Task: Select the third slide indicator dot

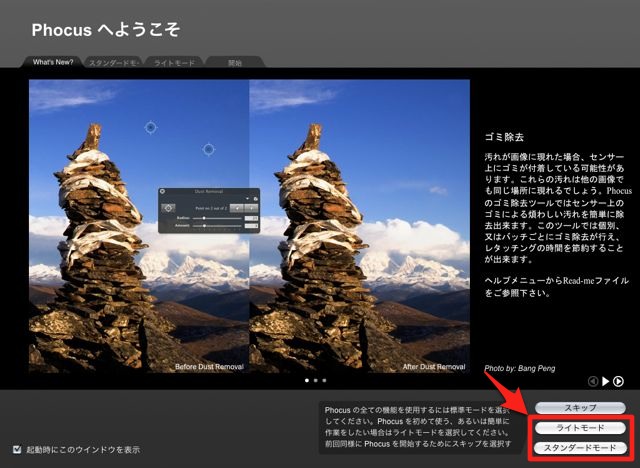Action: pyautogui.click(x=324, y=380)
